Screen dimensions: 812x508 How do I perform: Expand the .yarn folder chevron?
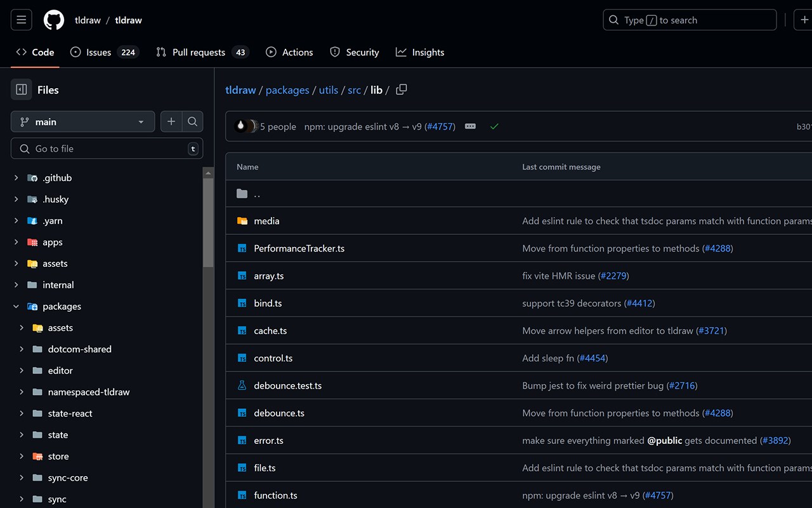click(16, 221)
